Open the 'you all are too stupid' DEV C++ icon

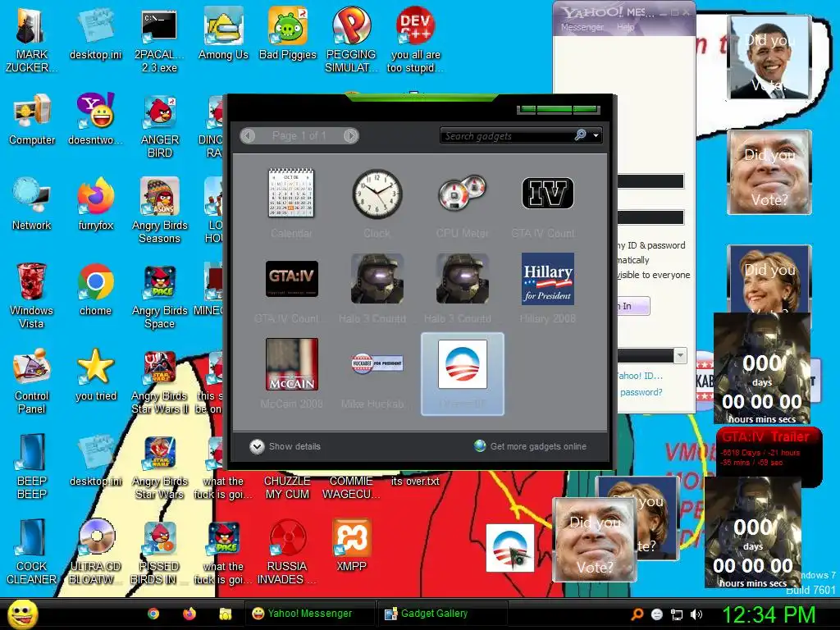pos(416,40)
